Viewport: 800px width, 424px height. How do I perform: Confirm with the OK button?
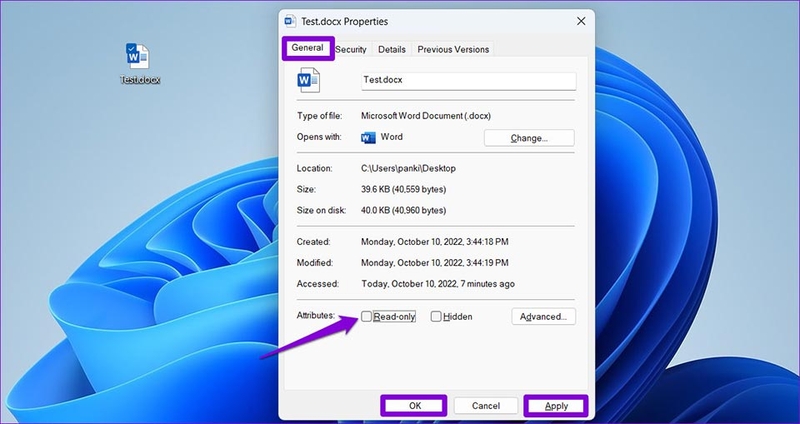[414, 406]
